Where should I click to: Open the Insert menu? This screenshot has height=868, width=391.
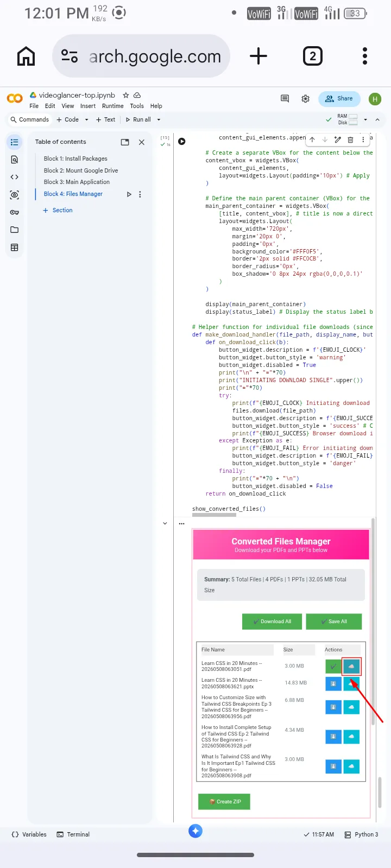[x=88, y=106]
